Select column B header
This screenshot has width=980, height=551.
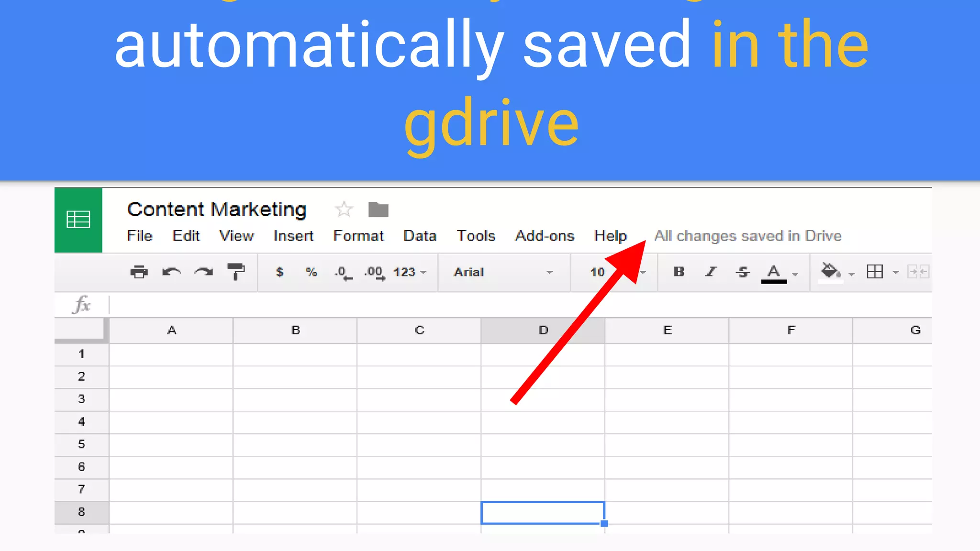(x=295, y=331)
